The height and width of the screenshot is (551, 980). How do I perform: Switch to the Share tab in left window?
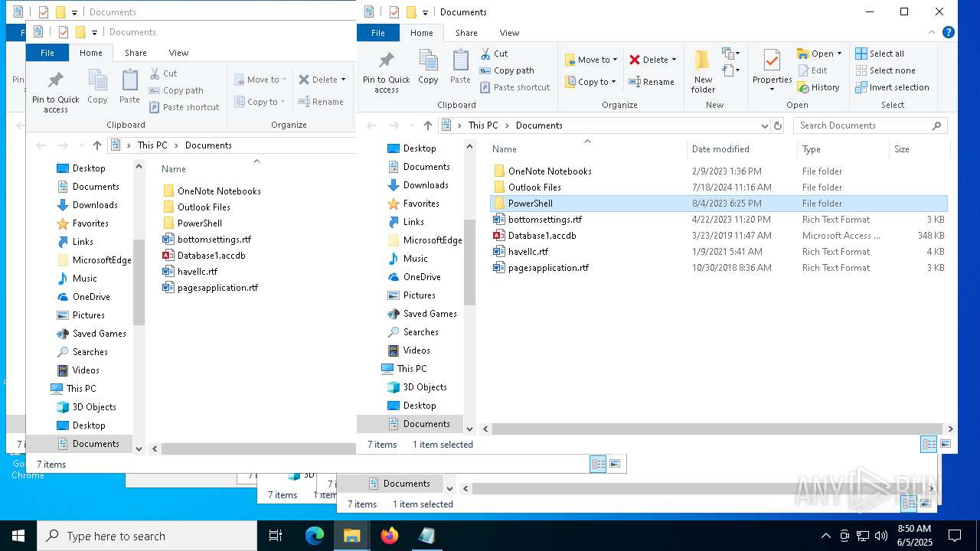click(136, 53)
